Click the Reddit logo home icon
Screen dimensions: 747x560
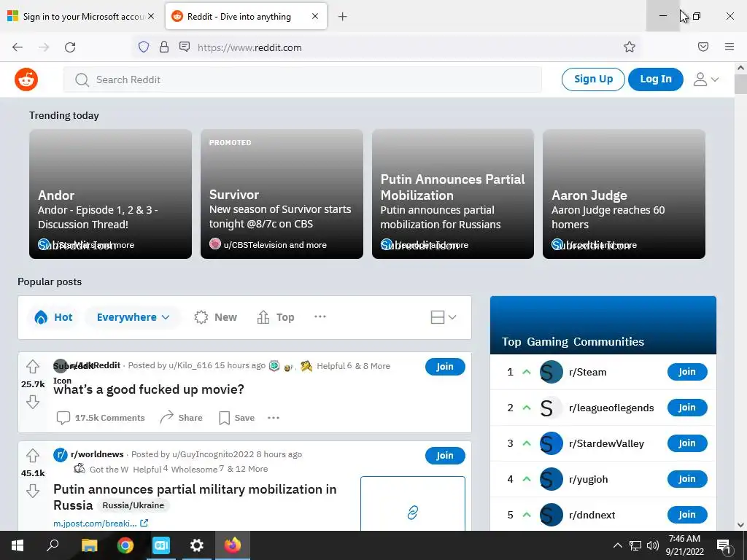pyautogui.click(x=26, y=79)
